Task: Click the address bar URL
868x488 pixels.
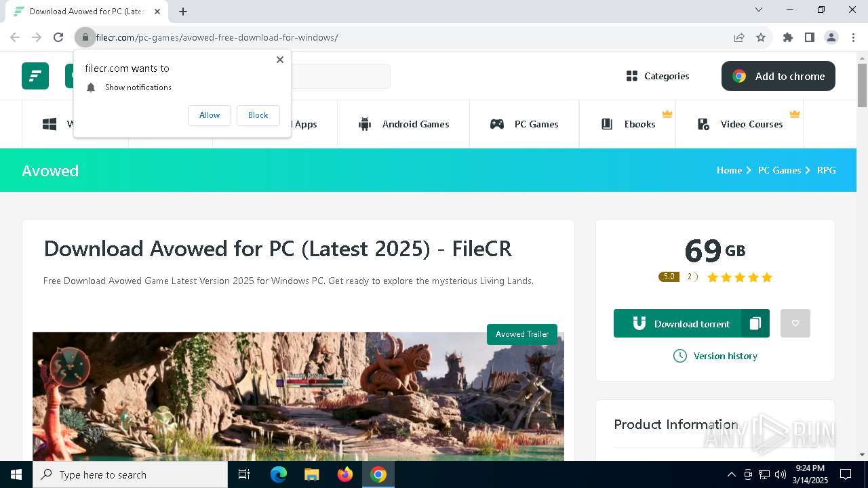Action: pyautogui.click(x=217, y=37)
